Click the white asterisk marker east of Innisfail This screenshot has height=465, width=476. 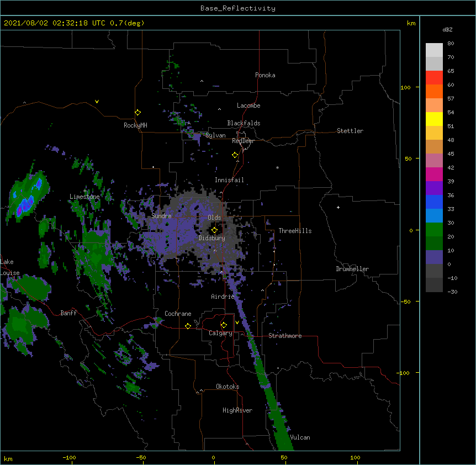click(x=277, y=167)
